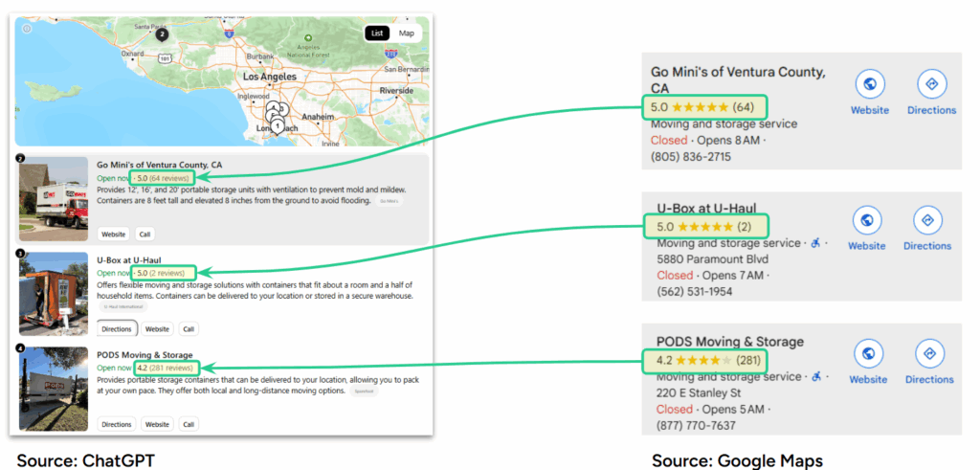Click the Los Angeles label on the map
The height and width of the screenshot is (470, 980).
coord(269,77)
